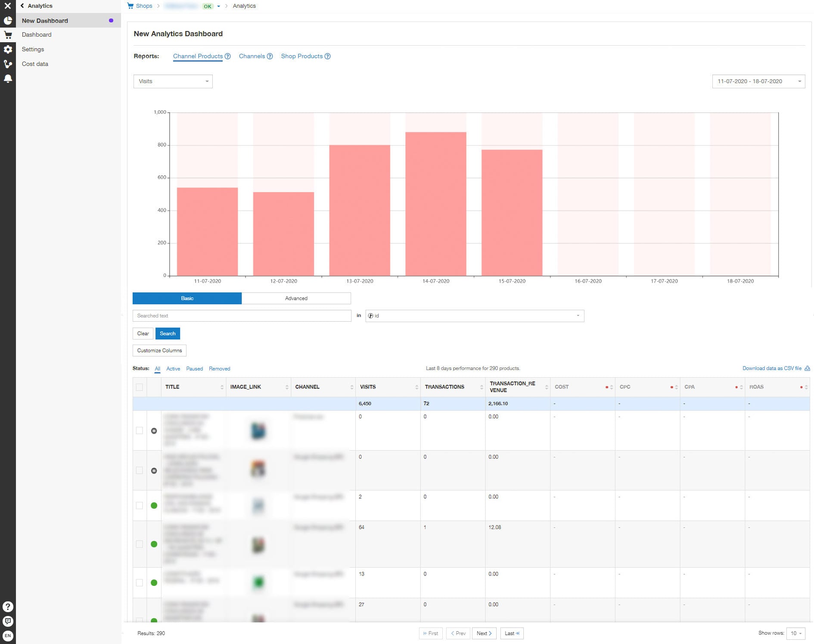
Task: Click paused status icon in first row
Action: coord(154,431)
